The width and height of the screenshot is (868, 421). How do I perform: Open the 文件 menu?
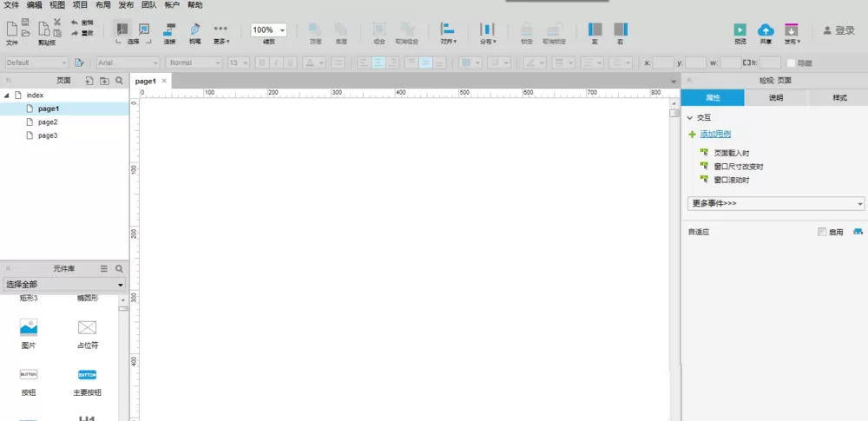[x=11, y=5]
